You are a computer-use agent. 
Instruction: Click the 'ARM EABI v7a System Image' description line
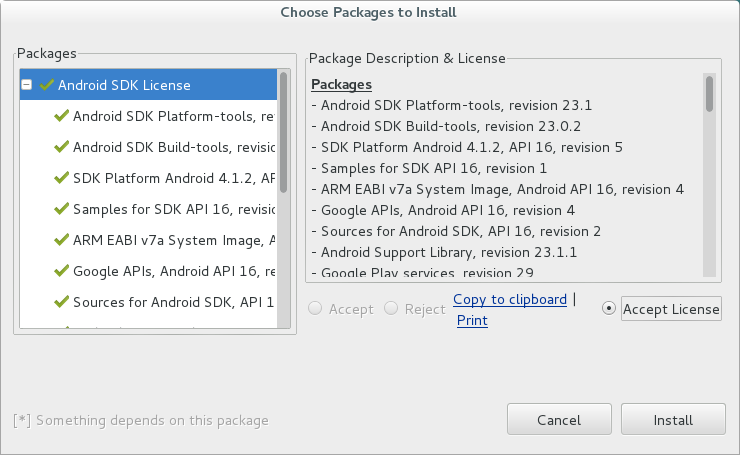click(x=497, y=189)
